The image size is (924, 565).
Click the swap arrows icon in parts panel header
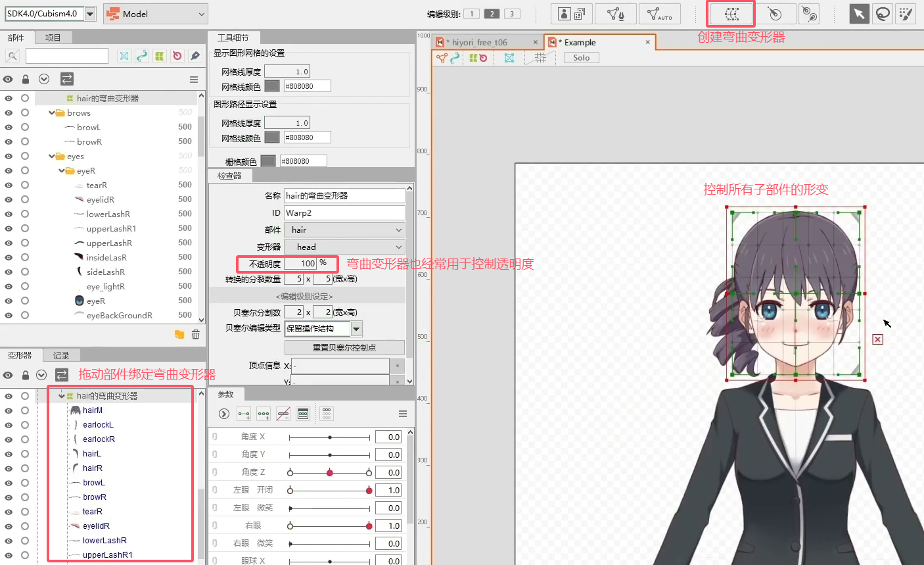67,79
